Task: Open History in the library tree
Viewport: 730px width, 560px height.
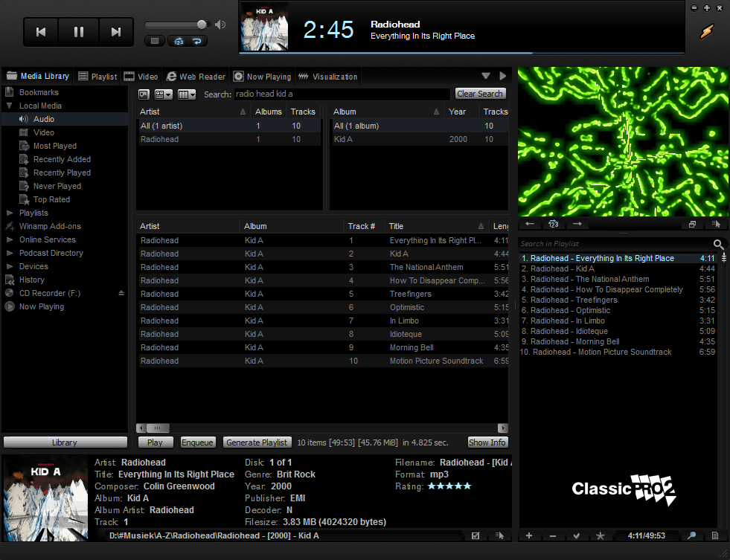Action: pyautogui.click(x=32, y=280)
